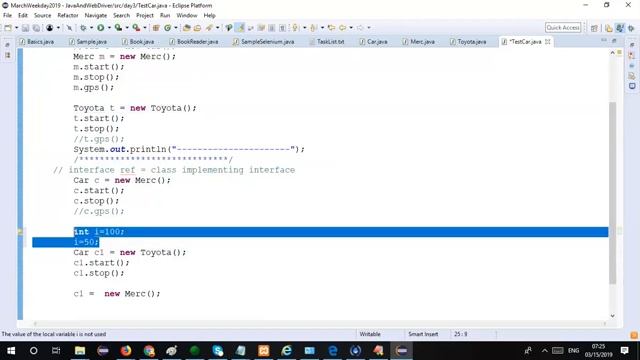640x360 pixels.
Task: Click the Open Type icon
Action: coord(187,28)
